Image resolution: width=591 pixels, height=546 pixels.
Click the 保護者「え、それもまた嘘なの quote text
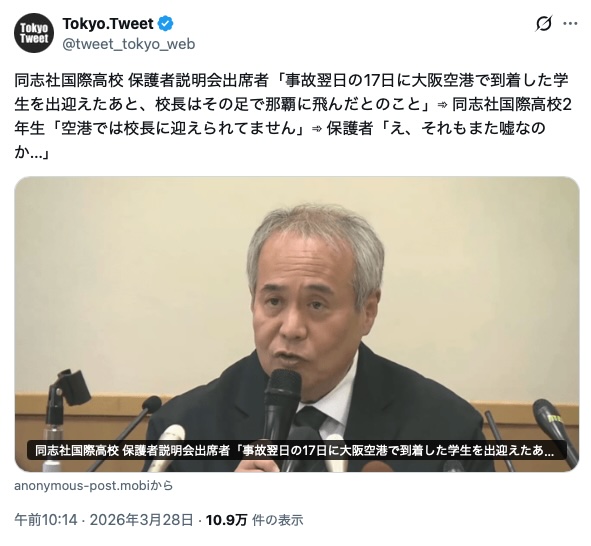[x=436, y=128]
